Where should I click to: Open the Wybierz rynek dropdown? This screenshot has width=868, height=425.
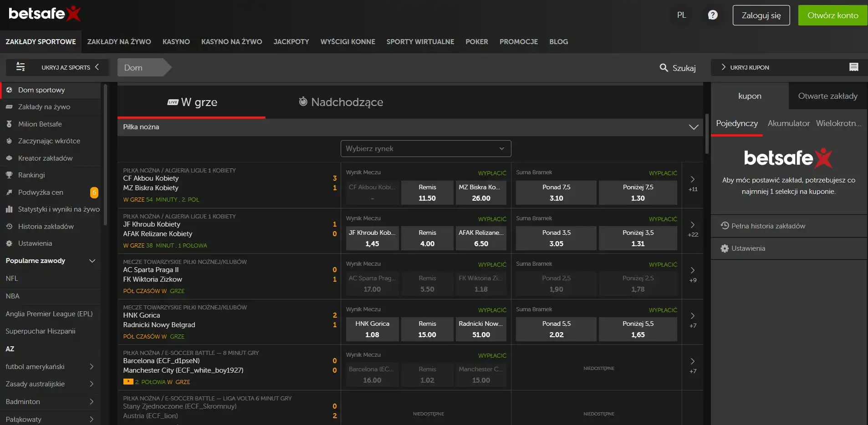point(426,149)
